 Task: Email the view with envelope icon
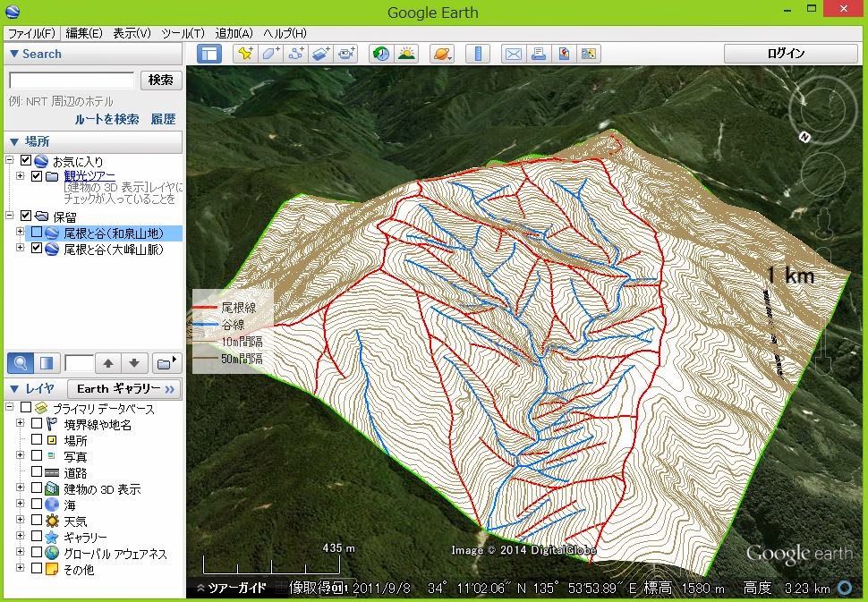click(x=513, y=54)
